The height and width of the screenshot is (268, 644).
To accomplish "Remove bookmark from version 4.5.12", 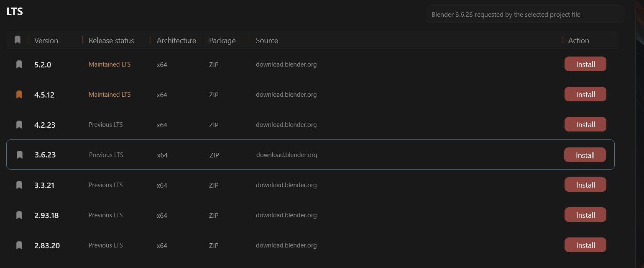I will (19, 95).
